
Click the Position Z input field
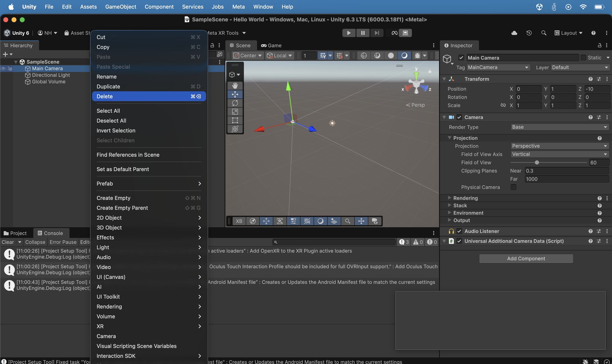point(597,89)
